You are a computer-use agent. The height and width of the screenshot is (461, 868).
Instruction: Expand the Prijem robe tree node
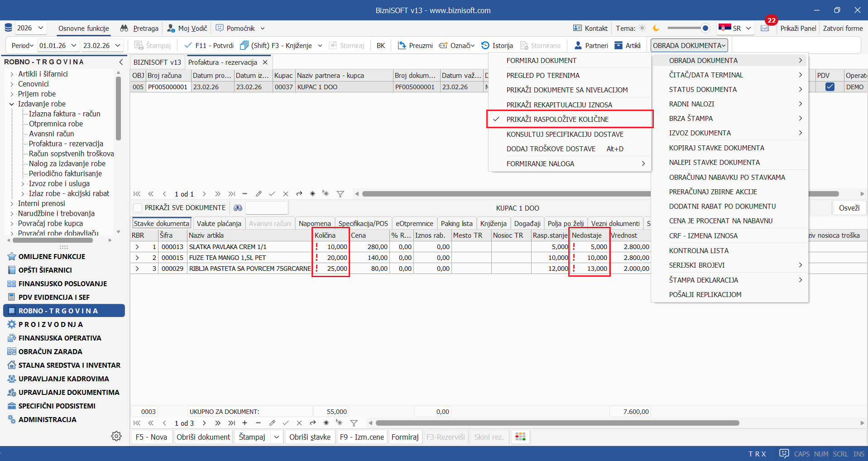pos(12,94)
